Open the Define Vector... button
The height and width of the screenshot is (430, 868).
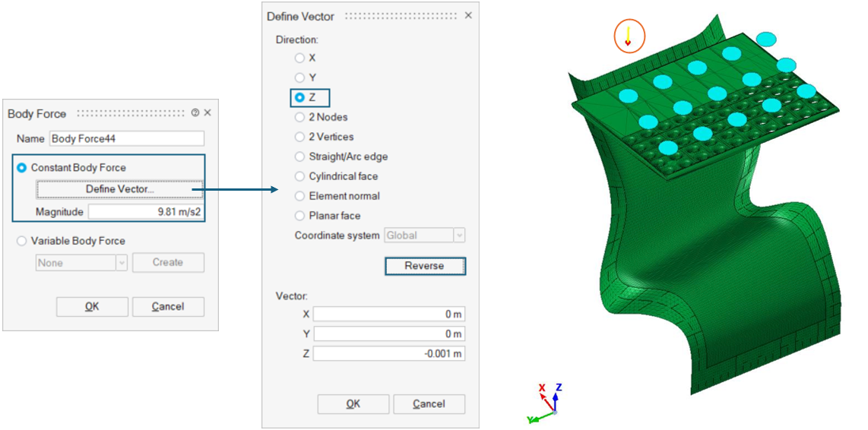[x=120, y=189]
